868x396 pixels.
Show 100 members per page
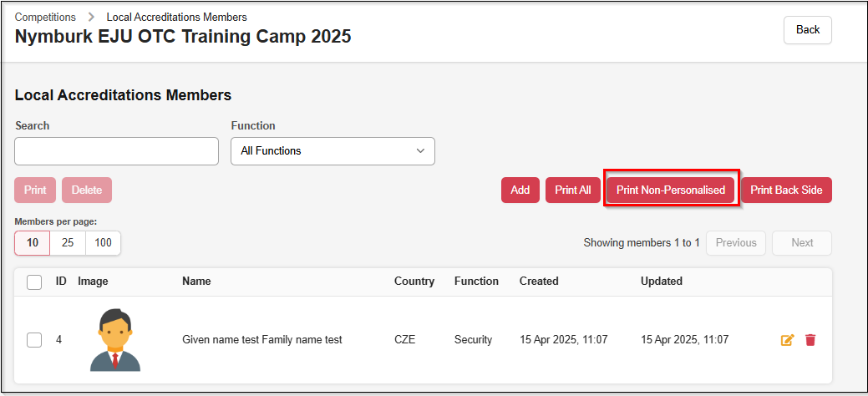pos(103,243)
